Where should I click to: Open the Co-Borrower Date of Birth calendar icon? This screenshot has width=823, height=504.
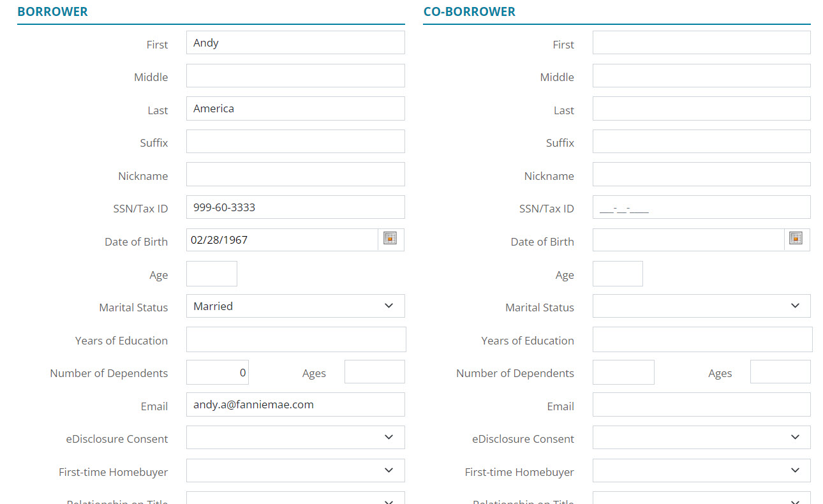click(796, 239)
